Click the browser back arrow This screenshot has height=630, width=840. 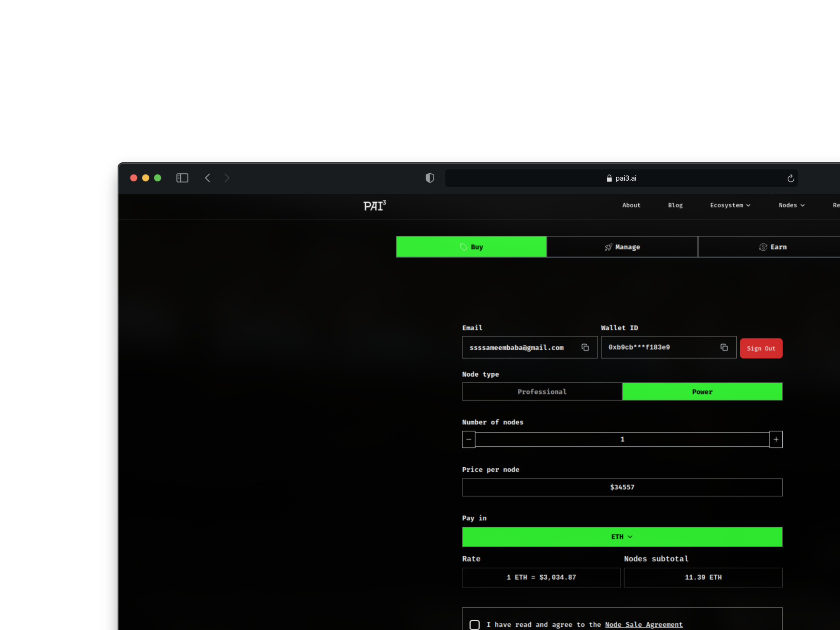coord(208,178)
